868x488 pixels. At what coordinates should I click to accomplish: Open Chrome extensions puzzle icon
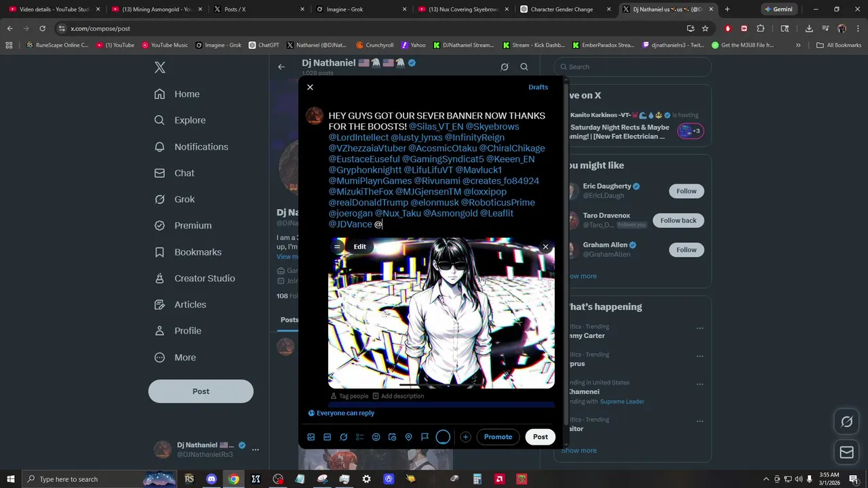point(760,28)
